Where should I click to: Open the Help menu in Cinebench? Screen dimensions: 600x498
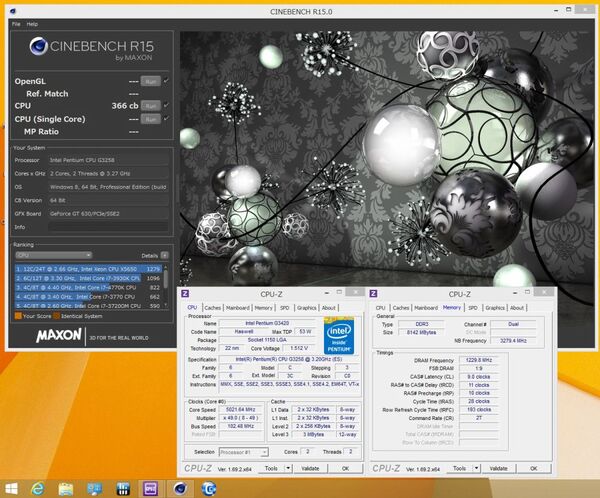[32, 24]
